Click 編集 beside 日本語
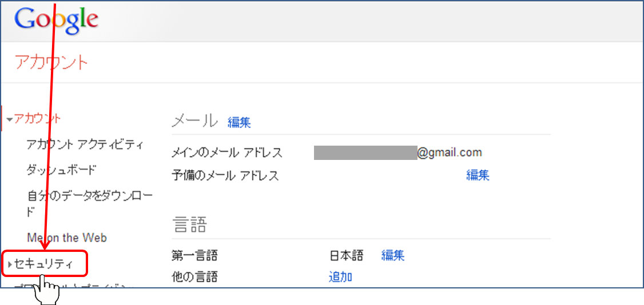This screenshot has width=644, height=305. tap(393, 255)
